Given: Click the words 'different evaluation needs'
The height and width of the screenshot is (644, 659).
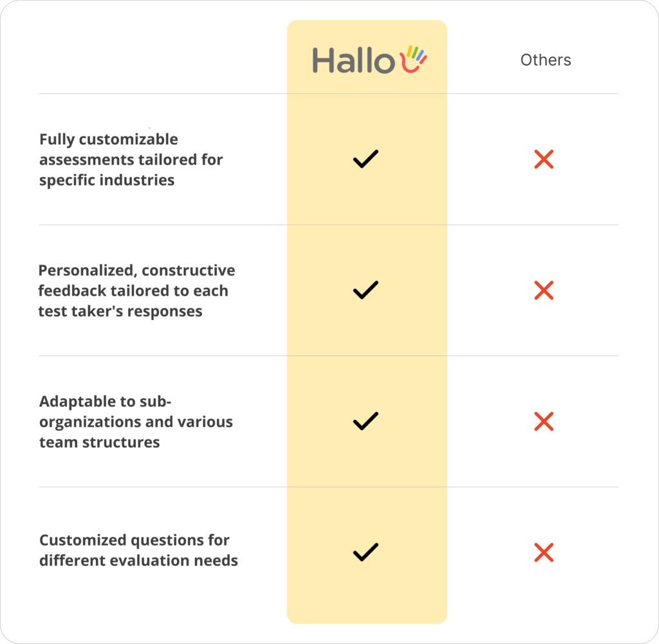Looking at the screenshot, I should click(138, 560).
